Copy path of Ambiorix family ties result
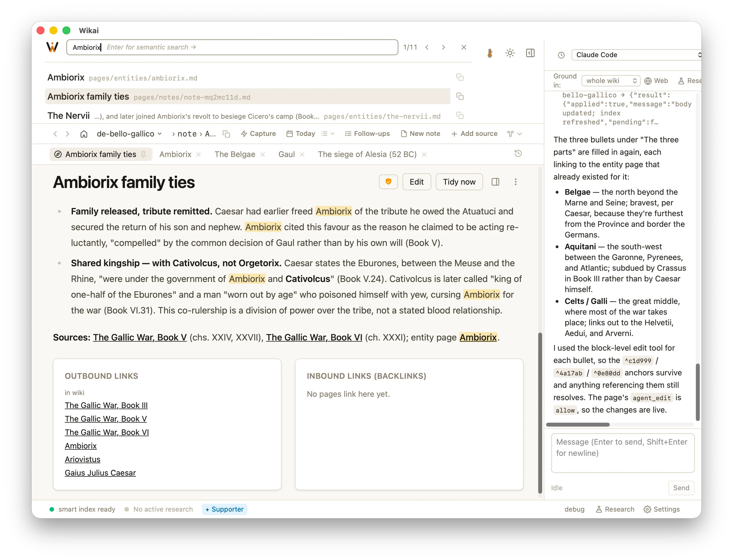The width and height of the screenshot is (733, 560). tap(460, 96)
